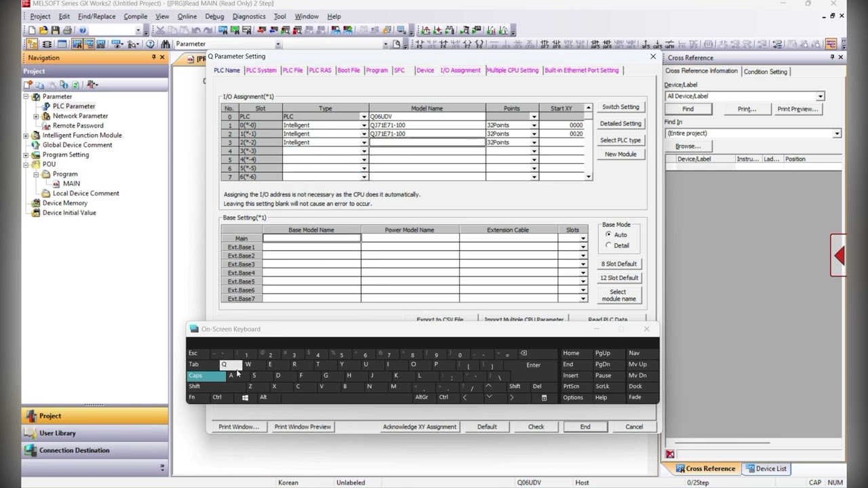Click the Open project folder icon
This screenshot has height=488, width=868.
point(43,30)
